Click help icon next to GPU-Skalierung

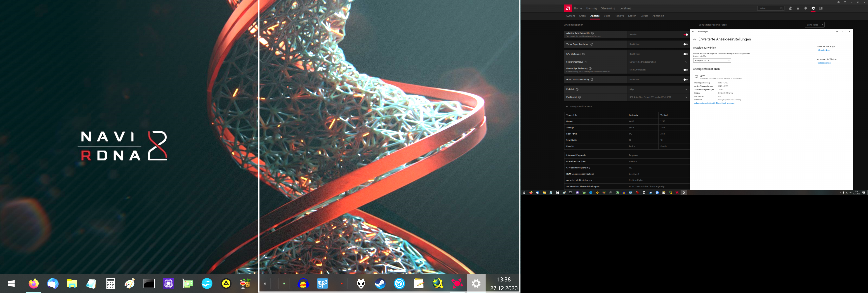coord(583,54)
